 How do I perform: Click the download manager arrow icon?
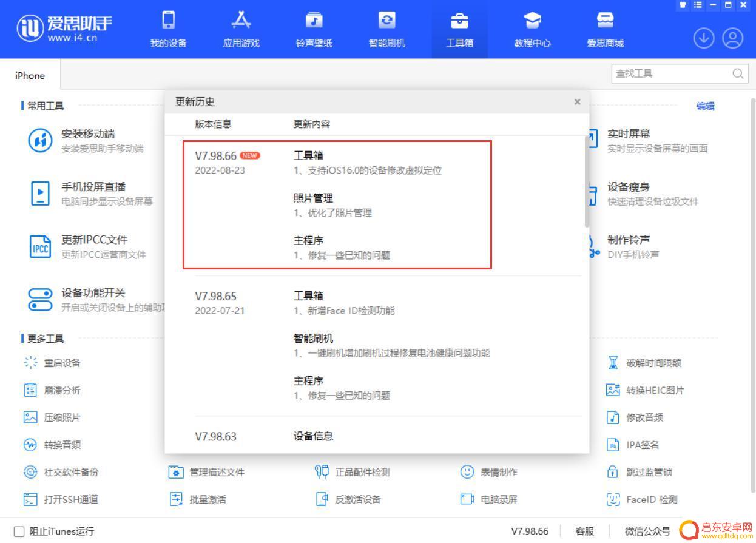704,39
